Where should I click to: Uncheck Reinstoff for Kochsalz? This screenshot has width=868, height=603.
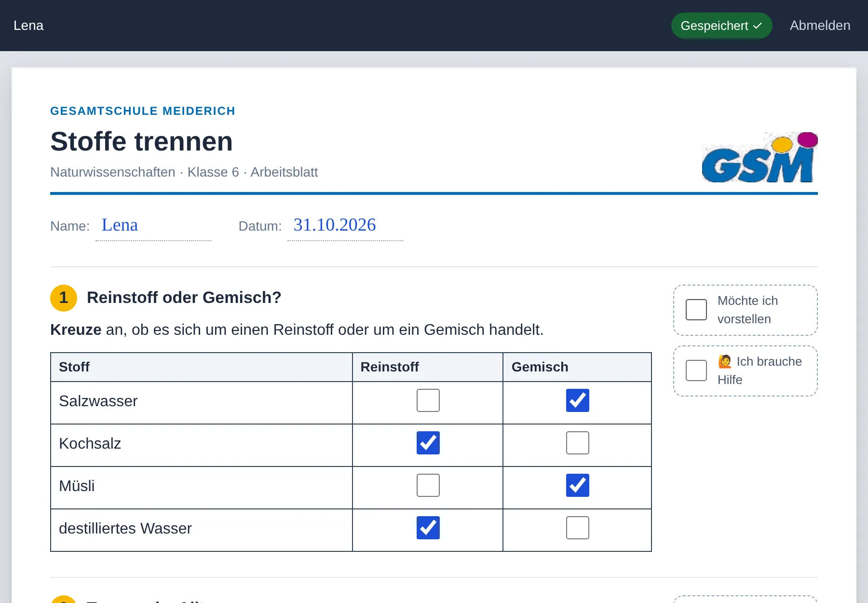[428, 443]
